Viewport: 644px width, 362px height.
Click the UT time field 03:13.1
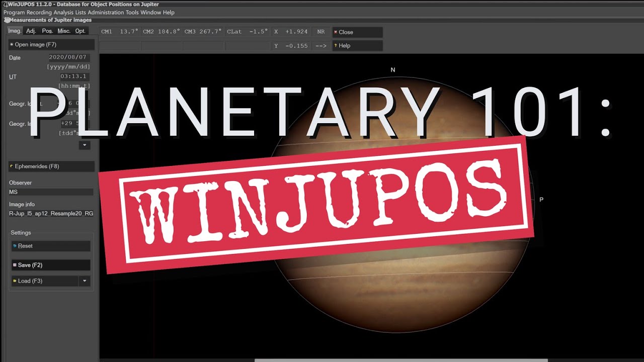pyautogui.click(x=74, y=77)
